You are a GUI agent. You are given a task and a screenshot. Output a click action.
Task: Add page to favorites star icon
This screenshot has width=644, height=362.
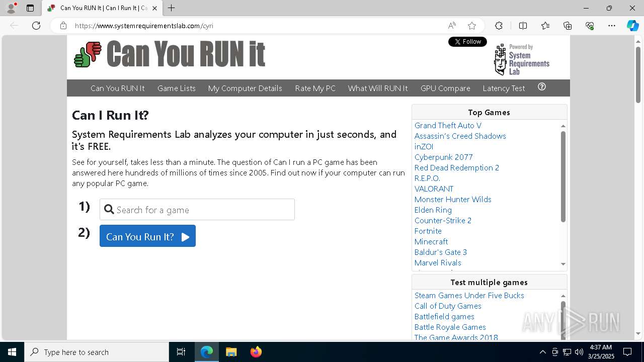[472, 26]
